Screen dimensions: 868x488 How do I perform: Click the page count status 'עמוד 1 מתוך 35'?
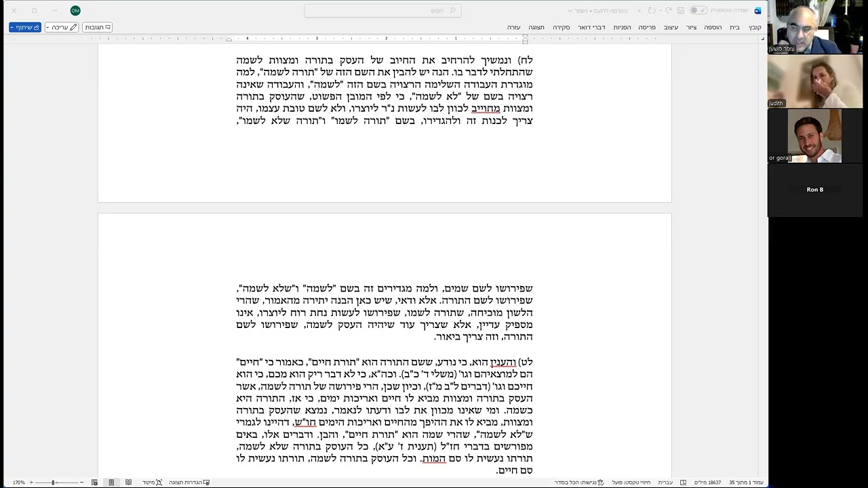point(746,483)
